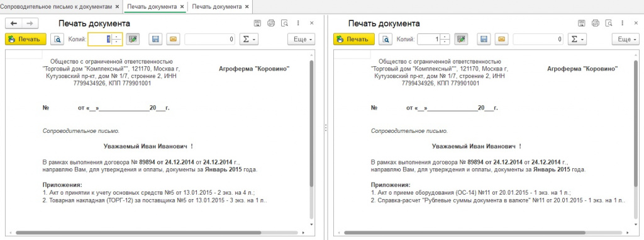Go back with left arrow navigation button
Screen dimensions: 644x240
(14, 23)
